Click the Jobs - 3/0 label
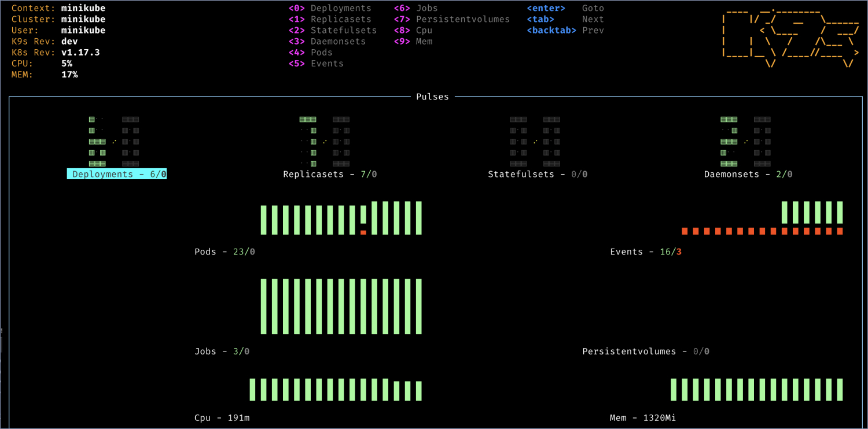 (222, 351)
